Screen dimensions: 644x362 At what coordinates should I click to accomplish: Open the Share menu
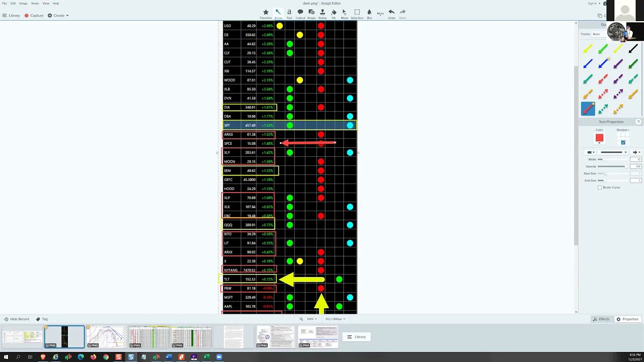(x=35, y=4)
